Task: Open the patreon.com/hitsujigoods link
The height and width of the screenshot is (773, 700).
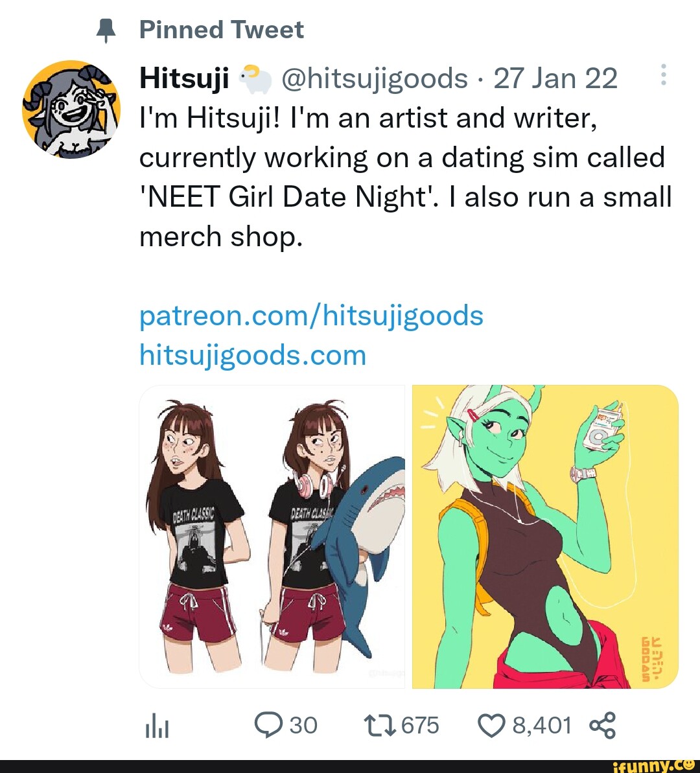Action: coord(311,316)
